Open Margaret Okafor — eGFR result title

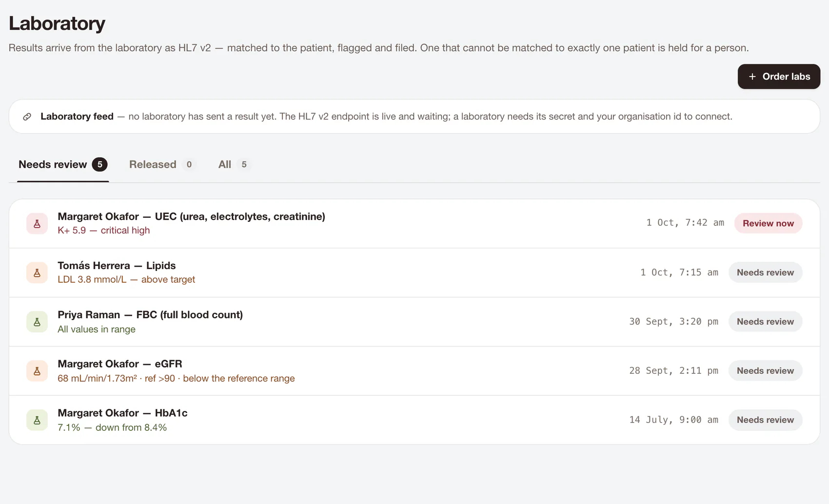tap(120, 364)
